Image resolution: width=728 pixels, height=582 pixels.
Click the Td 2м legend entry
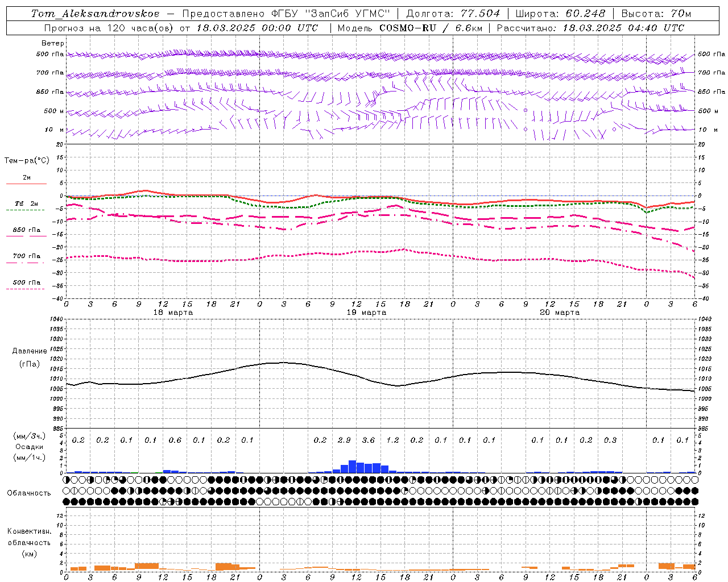point(26,203)
